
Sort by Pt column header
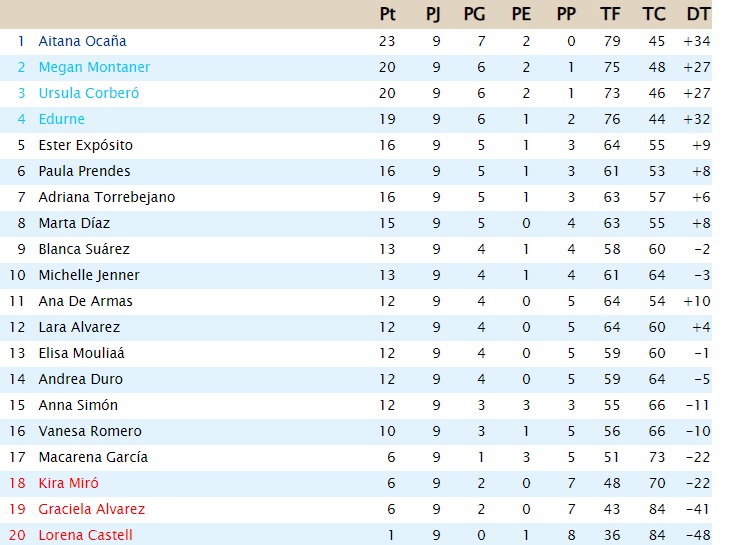pyautogui.click(x=388, y=14)
